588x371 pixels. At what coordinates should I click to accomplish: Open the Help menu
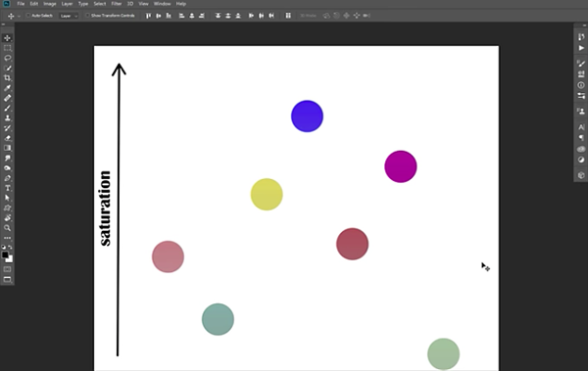pos(180,4)
